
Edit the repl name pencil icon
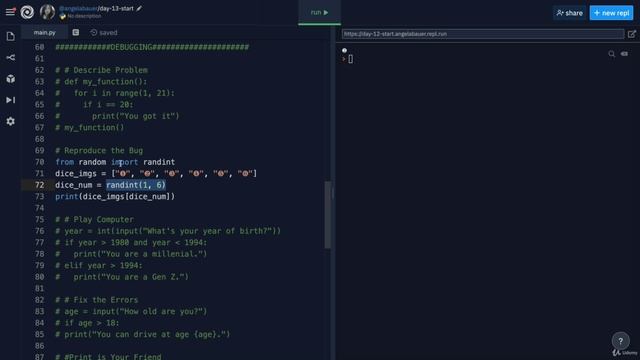139,8
